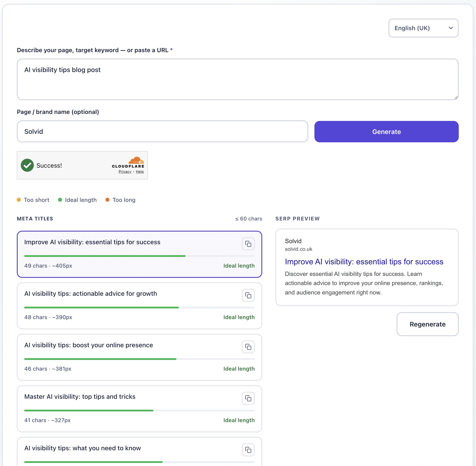Focus the page description text area

[238, 79]
